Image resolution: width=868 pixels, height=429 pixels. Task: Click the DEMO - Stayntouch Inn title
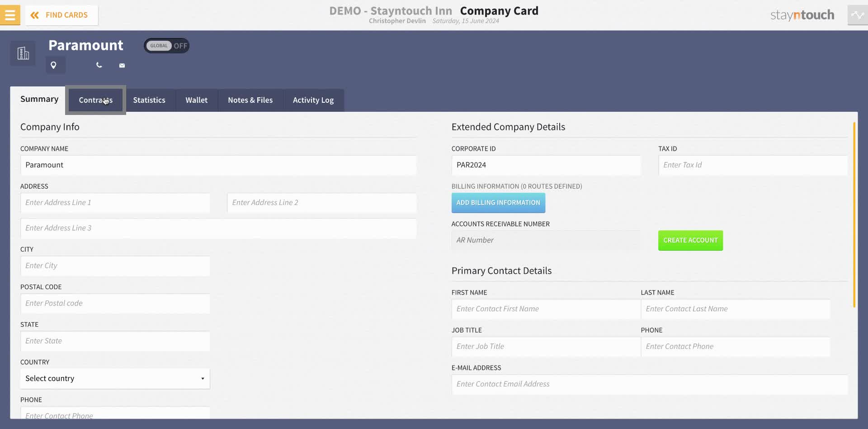tap(391, 11)
